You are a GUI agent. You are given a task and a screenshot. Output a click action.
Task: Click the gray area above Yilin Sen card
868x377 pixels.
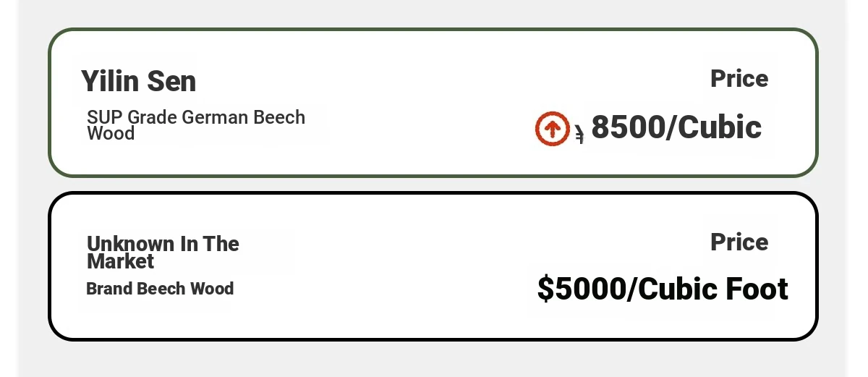pos(433,13)
